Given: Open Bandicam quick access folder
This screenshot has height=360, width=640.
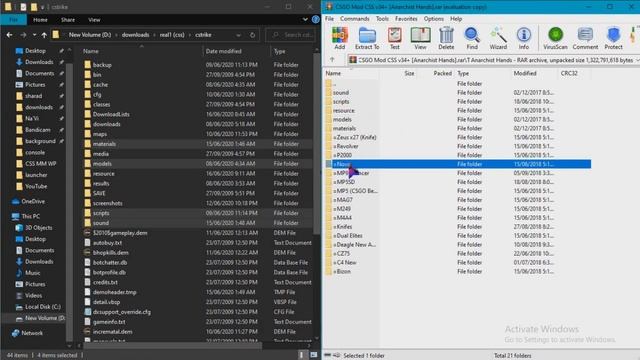Looking at the screenshot, I should pyautogui.click(x=33, y=130).
